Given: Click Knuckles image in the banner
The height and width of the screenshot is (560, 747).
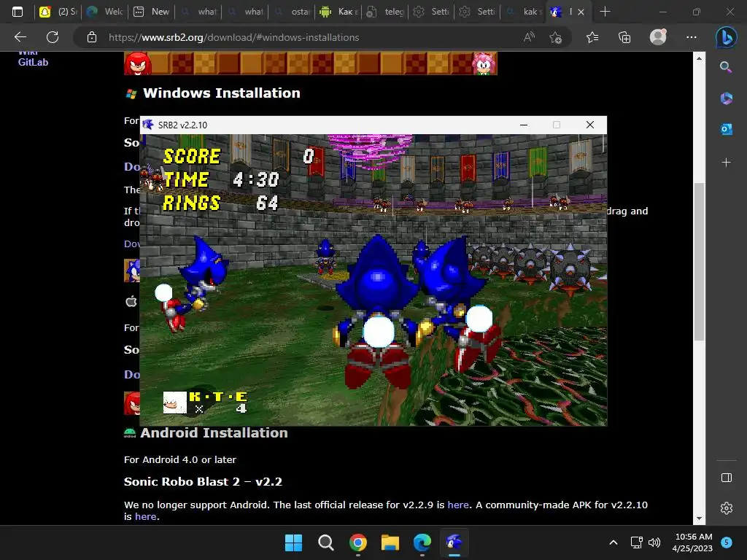Looking at the screenshot, I should point(138,63).
